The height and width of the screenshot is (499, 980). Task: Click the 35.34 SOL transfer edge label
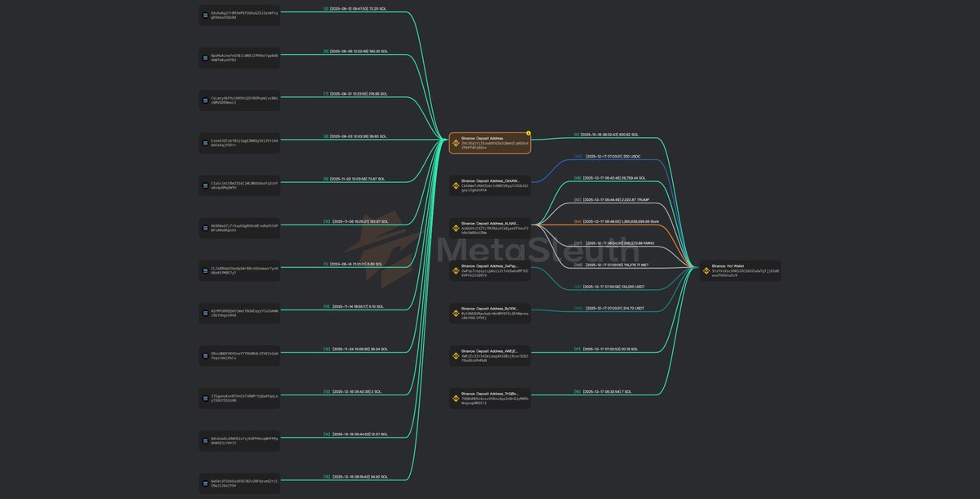point(354,349)
